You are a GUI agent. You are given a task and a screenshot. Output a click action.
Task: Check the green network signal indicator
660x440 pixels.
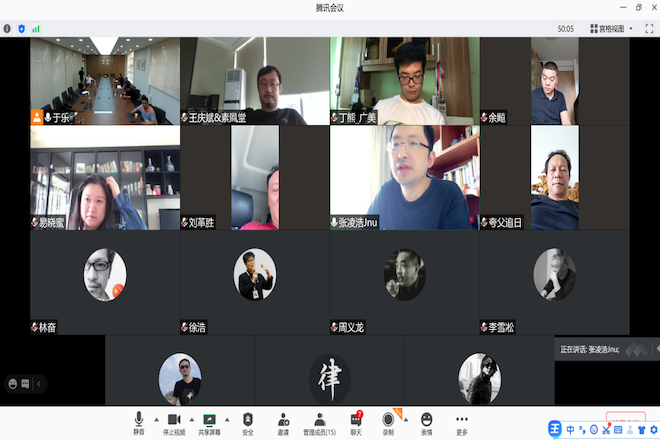pyautogui.click(x=36, y=29)
